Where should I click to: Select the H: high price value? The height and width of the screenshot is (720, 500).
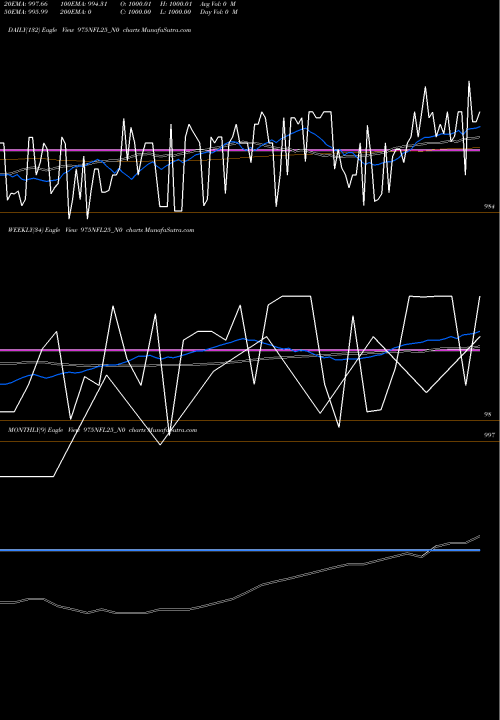[175, 4]
